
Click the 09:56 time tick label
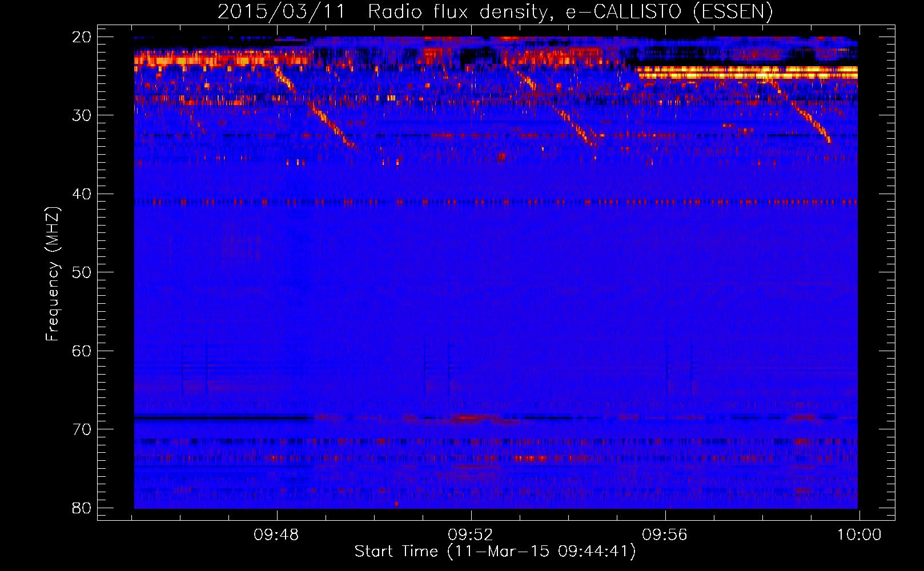[665, 535]
